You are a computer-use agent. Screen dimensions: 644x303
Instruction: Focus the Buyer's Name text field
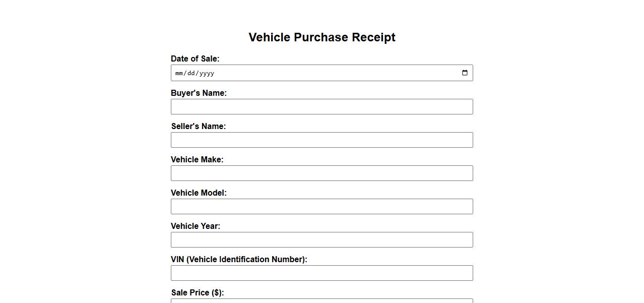[321, 107]
